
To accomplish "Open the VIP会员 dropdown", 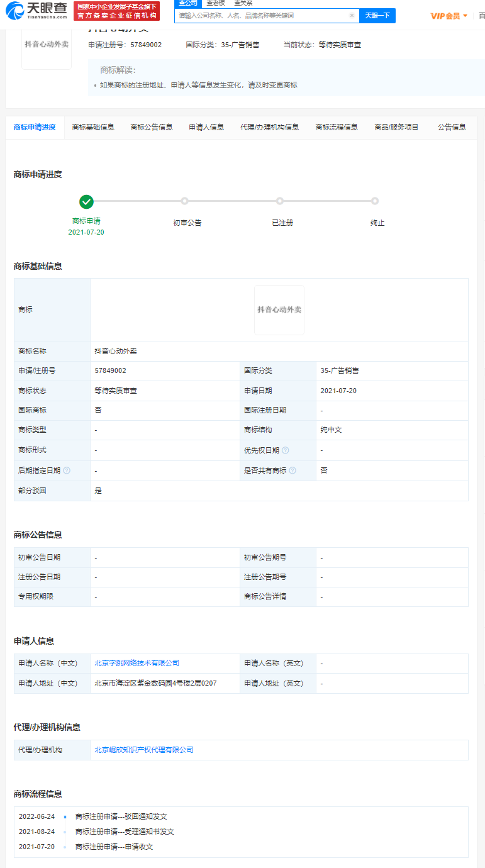I will tap(449, 16).
